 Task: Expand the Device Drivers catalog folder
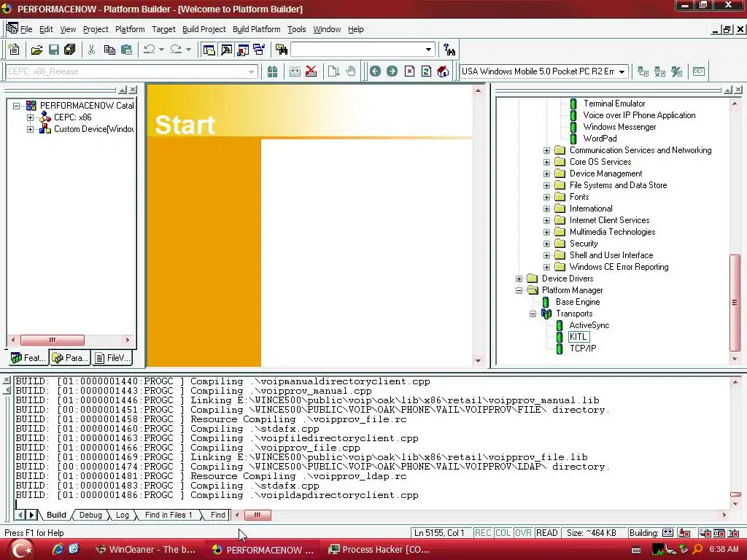tap(519, 279)
